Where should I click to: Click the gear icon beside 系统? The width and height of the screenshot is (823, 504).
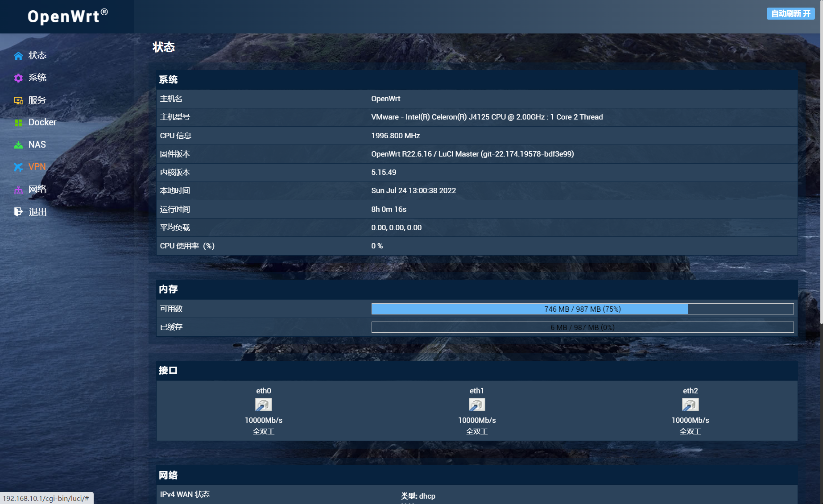[x=18, y=78]
